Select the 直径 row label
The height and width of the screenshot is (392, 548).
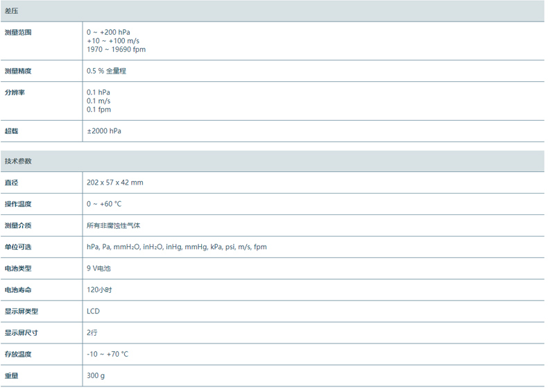point(11,182)
